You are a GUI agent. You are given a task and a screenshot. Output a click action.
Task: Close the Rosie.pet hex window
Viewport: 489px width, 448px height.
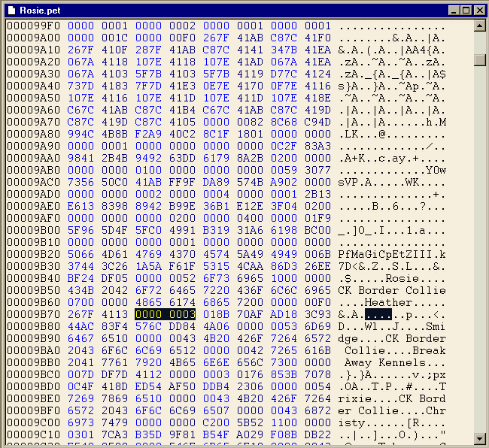click(478, 10)
